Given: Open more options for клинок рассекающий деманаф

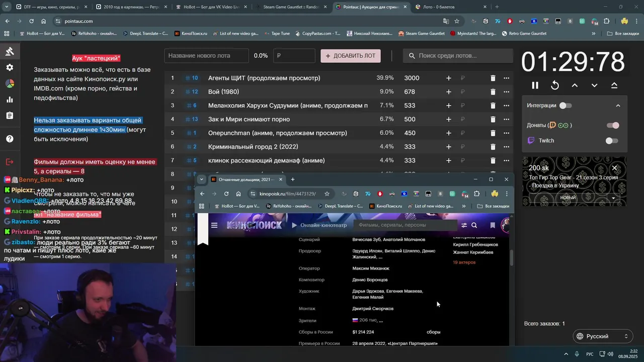Looking at the screenshot, I should (x=507, y=160).
